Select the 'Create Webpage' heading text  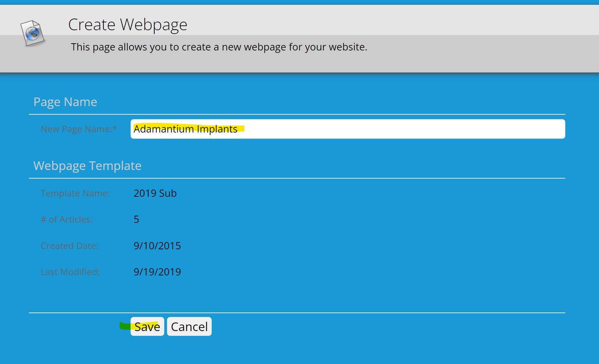[x=127, y=25]
